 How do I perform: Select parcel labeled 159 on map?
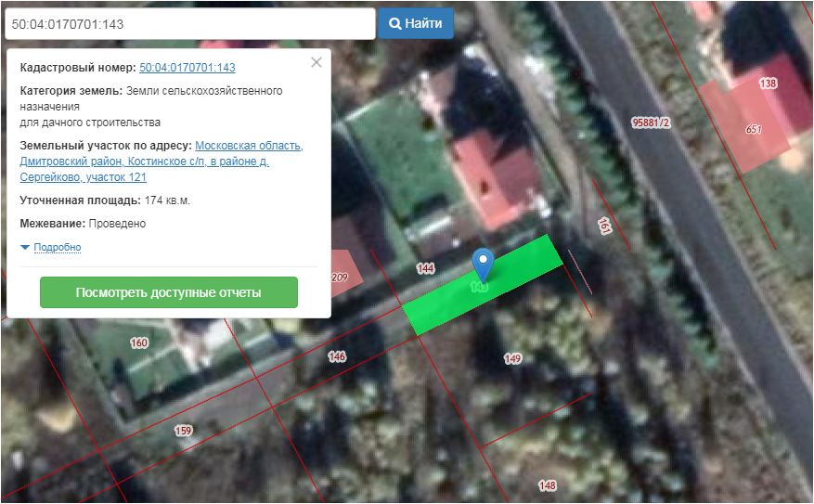pyautogui.click(x=183, y=431)
